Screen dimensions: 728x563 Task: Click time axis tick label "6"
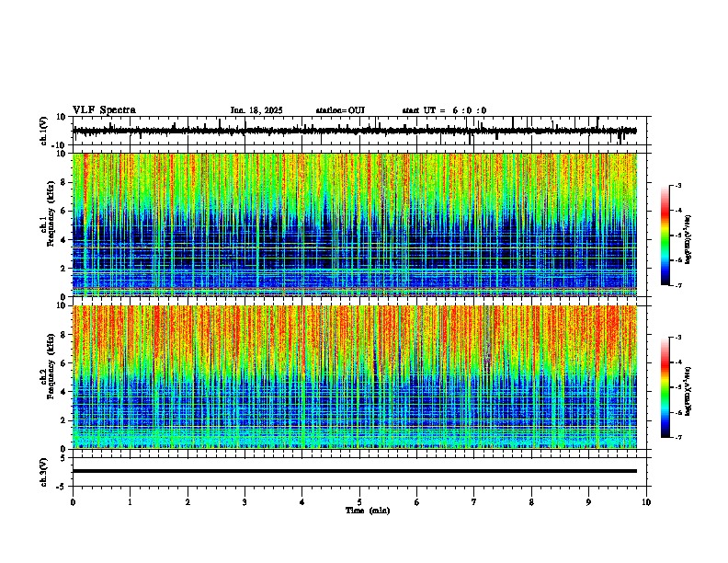[x=417, y=502]
